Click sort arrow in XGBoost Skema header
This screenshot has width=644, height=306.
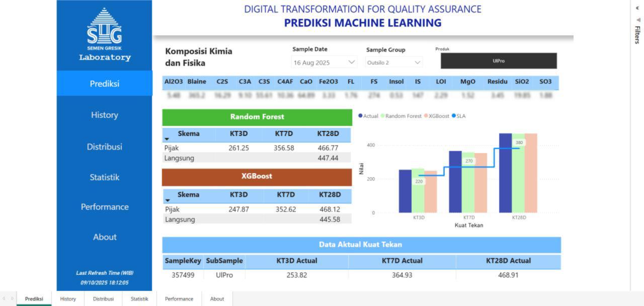click(167, 200)
